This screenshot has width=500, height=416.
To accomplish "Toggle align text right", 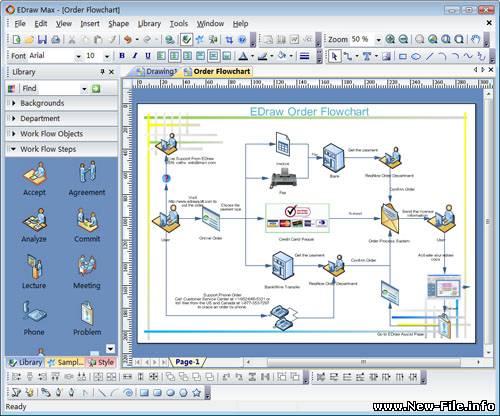I will [x=187, y=56].
